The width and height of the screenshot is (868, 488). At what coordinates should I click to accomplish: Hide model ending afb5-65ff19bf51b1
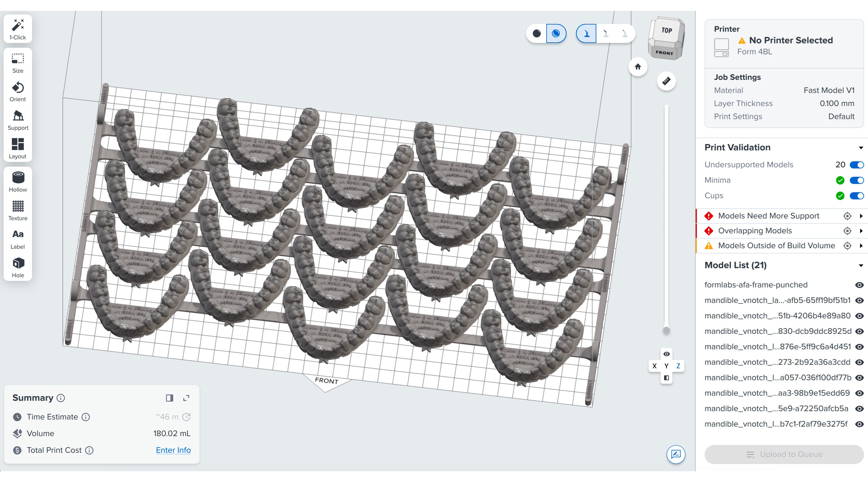[x=859, y=300]
